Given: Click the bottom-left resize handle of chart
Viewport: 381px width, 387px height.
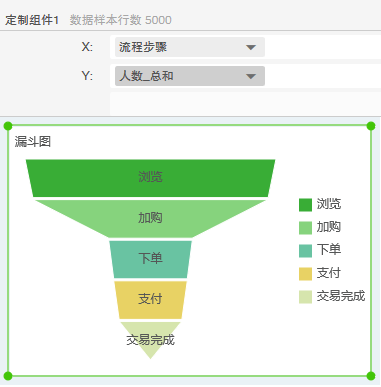Looking at the screenshot, I should (8, 376).
